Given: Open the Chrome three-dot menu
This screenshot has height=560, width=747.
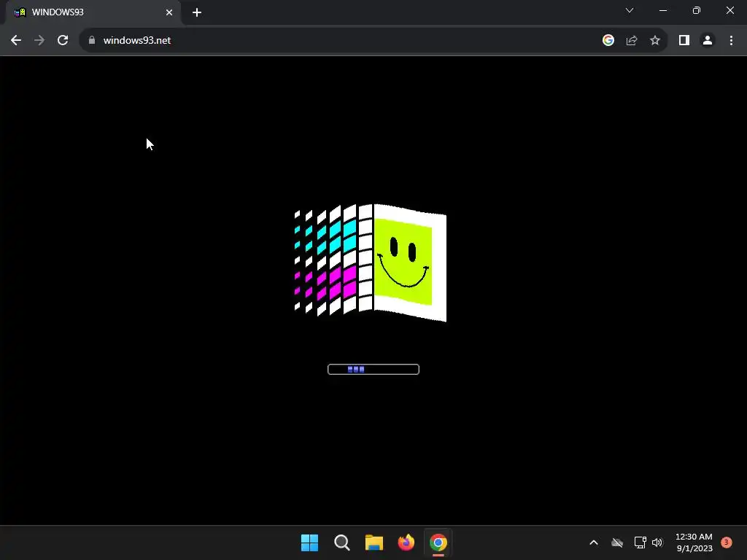Looking at the screenshot, I should (731, 41).
